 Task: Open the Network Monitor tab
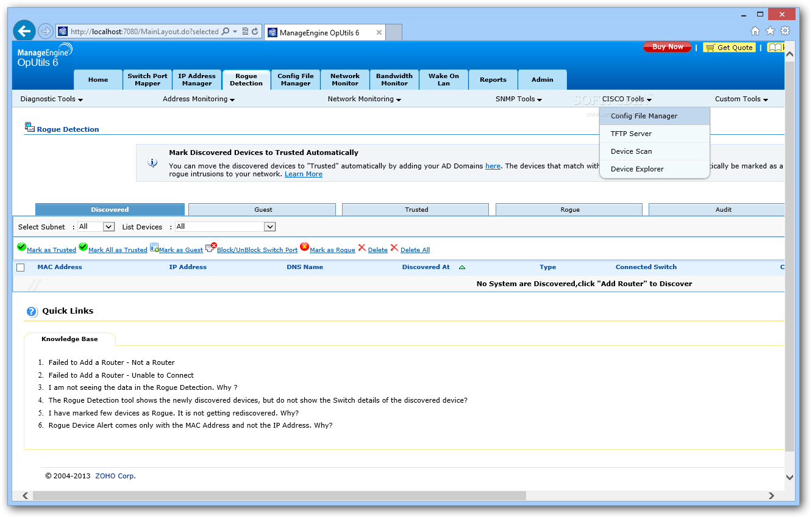(x=345, y=80)
